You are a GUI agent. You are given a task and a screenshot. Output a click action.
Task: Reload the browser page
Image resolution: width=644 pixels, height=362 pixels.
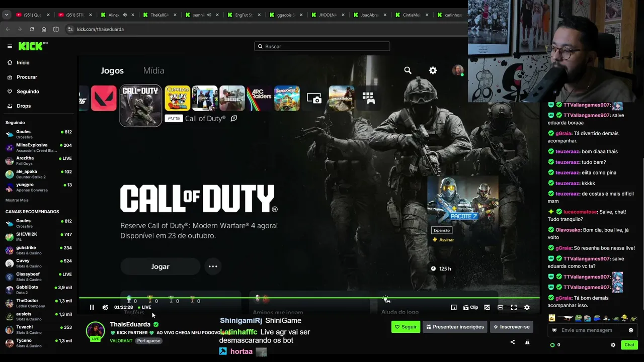[x=32, y=29]
